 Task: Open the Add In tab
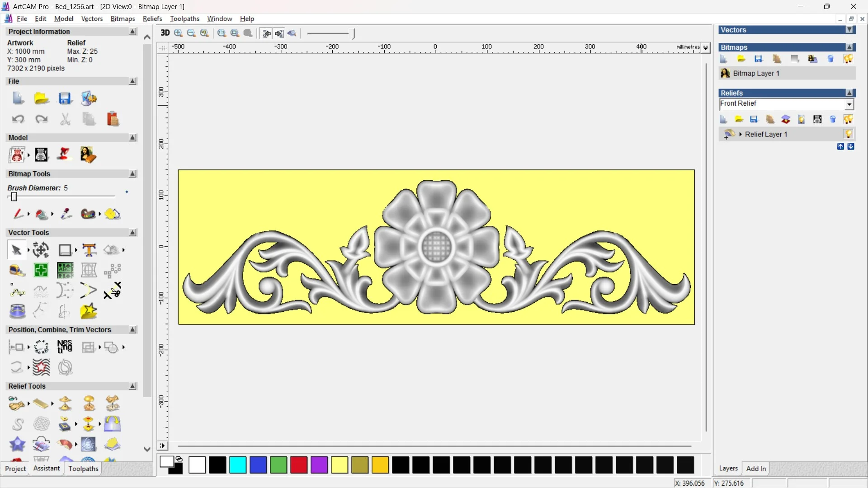[x=756, y=469]
